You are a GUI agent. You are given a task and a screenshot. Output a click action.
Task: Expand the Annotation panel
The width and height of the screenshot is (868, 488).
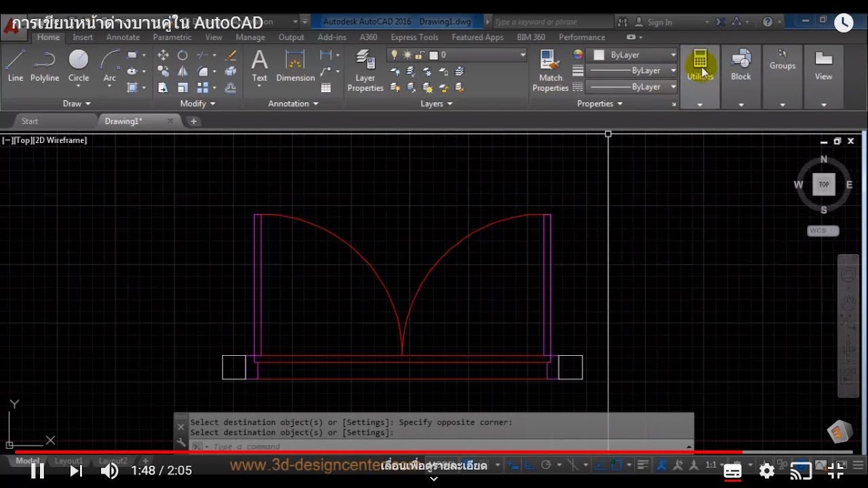[x=293, y=104]
